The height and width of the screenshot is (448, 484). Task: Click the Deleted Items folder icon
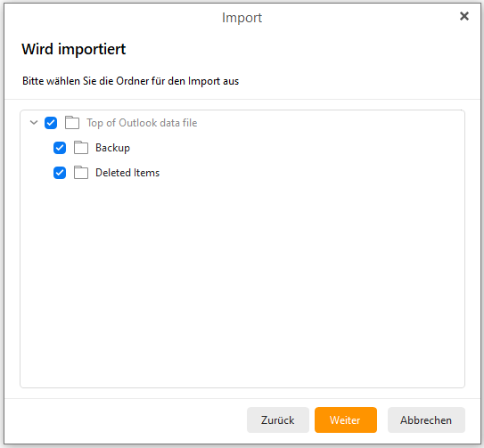tap(81, 173)
